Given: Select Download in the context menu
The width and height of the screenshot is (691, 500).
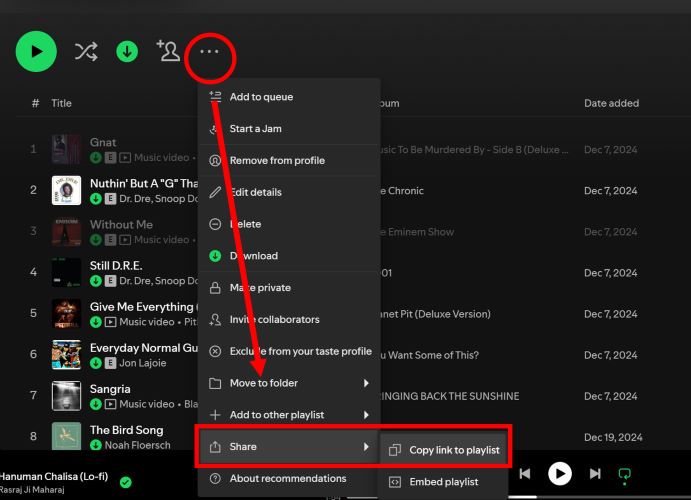Looking at the screenshot, I should tap(289, 256).
